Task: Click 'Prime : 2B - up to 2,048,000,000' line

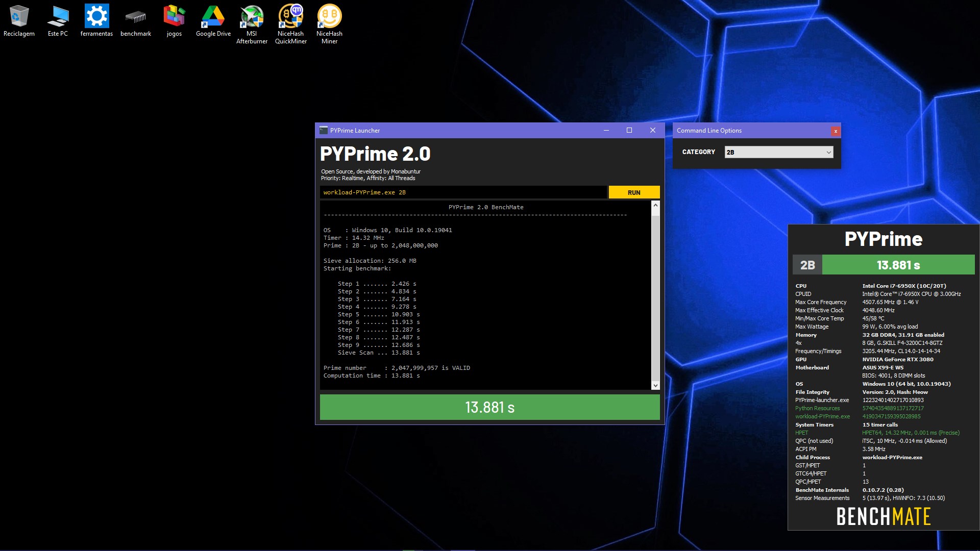Action: coord(381,245)
